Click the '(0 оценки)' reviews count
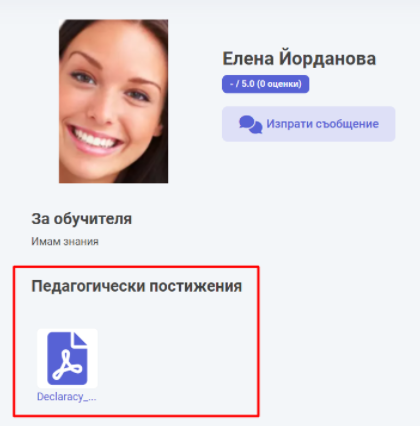Screen dimensions: 420x426 [x=280, y=84]
